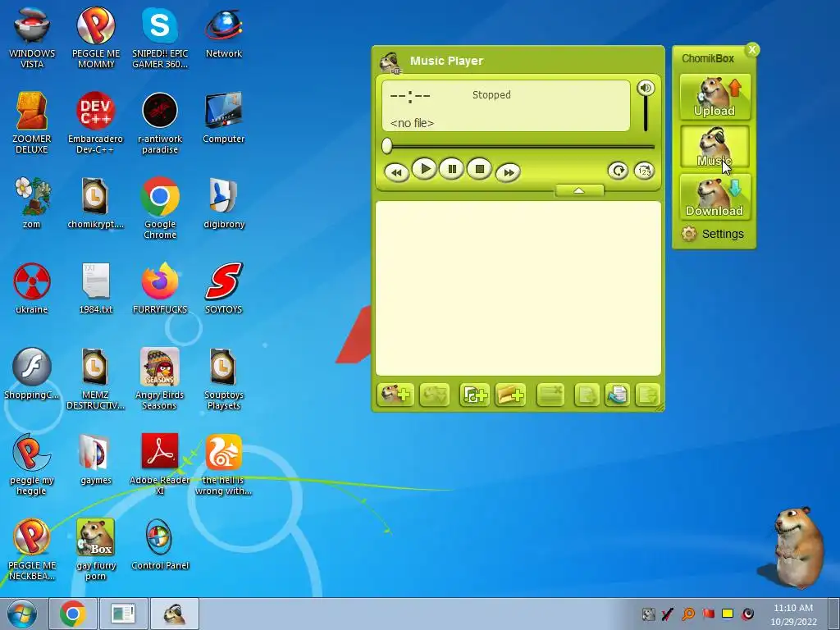
Task: Select the Computer desktop icon
Action: (x=224, y=118)
